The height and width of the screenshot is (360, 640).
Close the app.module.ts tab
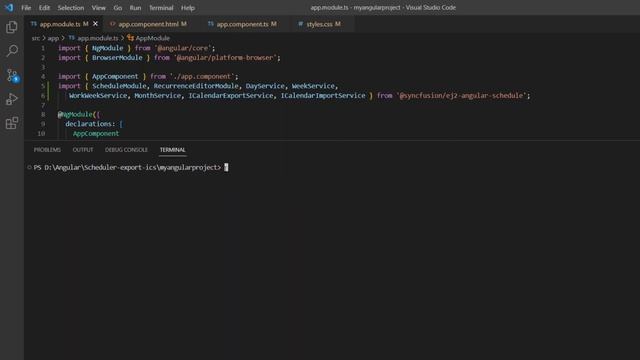[95, 24]
